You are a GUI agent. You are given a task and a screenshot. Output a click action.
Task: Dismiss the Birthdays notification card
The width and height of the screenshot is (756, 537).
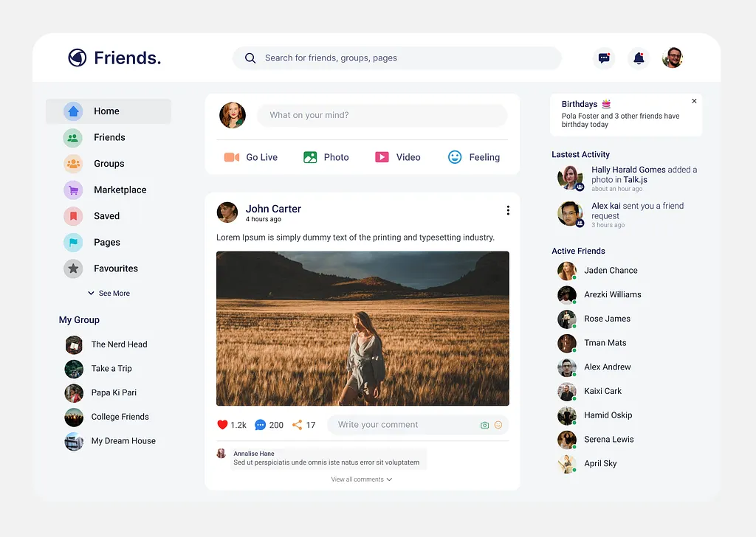pyautogui.click(x=694, y=101)
